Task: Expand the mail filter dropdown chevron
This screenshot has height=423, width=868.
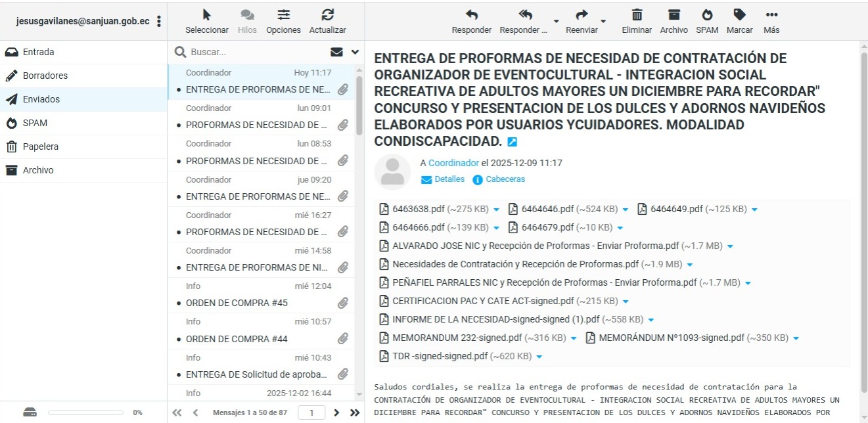Action: click(355, 52)
